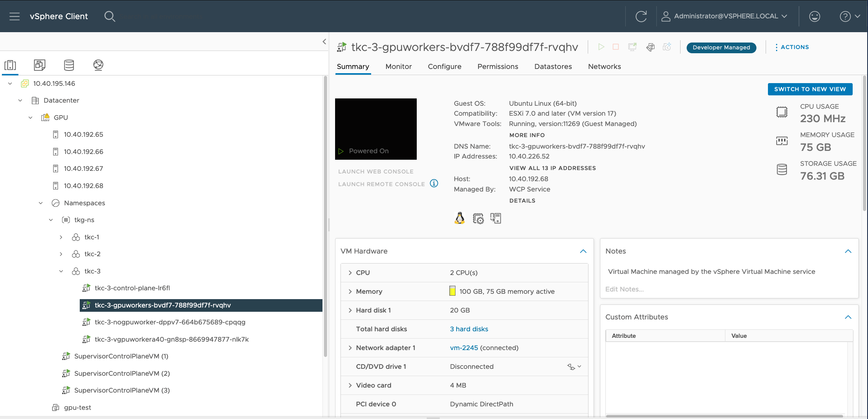Viewport: 868px width, 419px height.
Task: Click the remote console info icon
Action: coord(434,183)
